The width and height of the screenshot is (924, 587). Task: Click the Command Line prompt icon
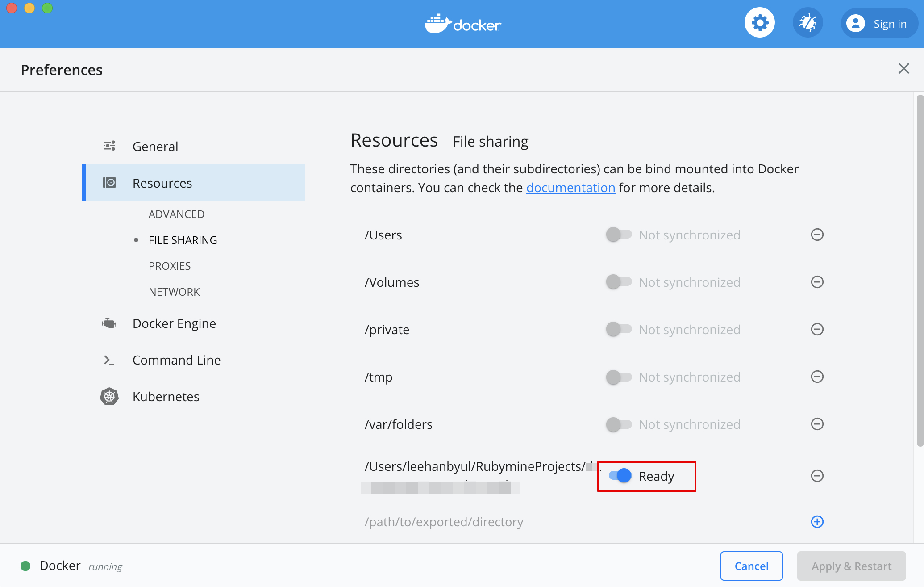[109, 360]
